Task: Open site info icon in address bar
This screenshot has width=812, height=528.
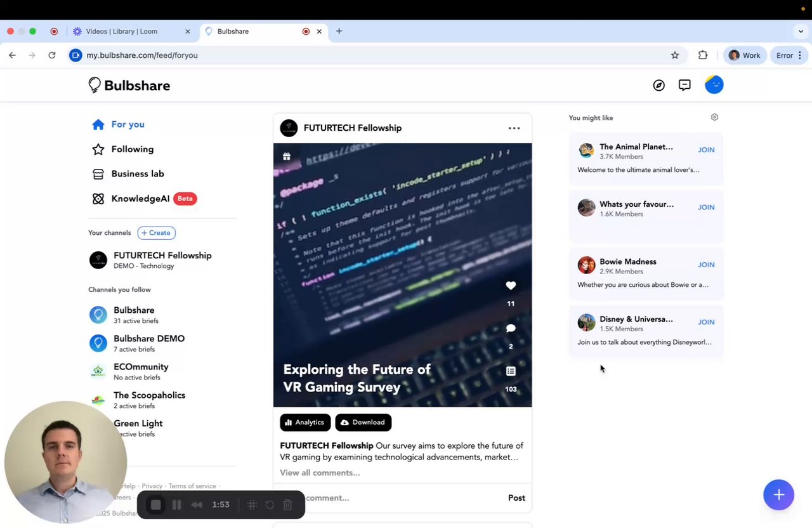Action: [75, 55]
